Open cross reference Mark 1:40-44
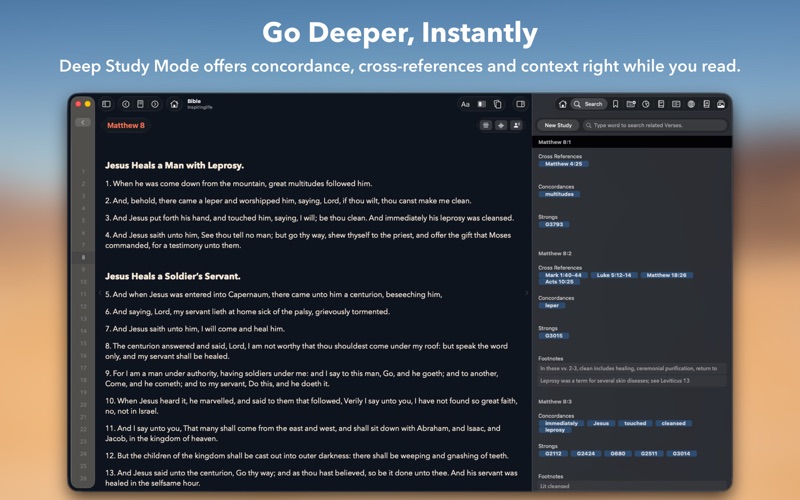The height and width of the screenshot is (500, 800). [x=563, y=275]
